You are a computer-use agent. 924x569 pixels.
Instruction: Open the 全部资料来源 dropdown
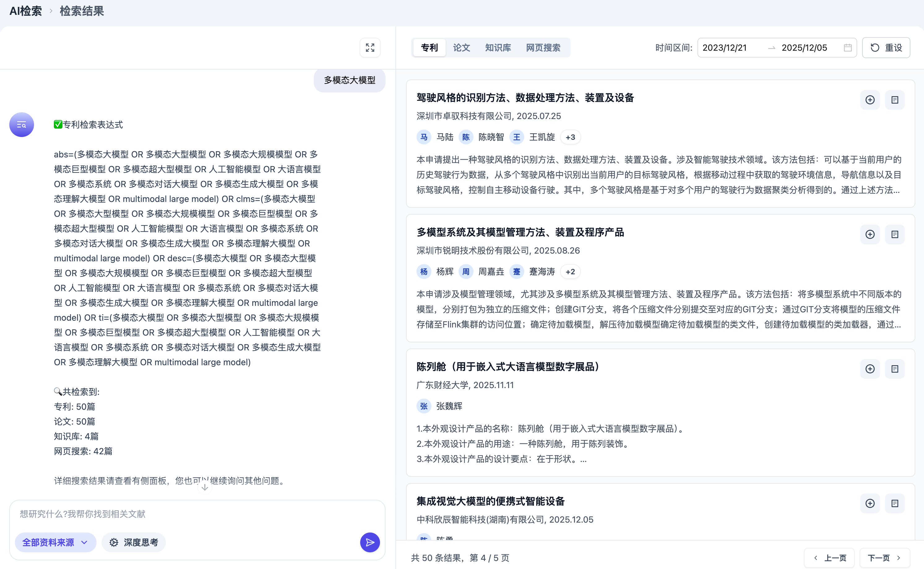click(55, 542)
